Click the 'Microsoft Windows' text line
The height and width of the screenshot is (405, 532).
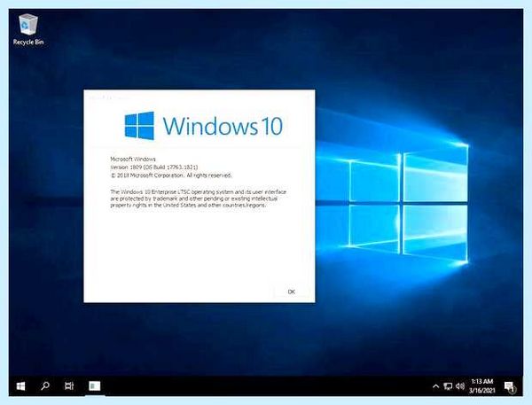(133, 159)
